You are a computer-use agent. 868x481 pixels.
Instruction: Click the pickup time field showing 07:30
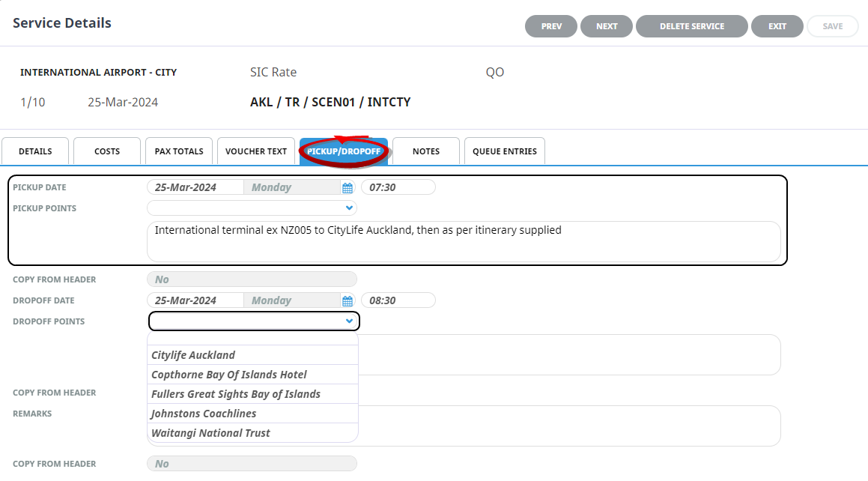[398, 187]
